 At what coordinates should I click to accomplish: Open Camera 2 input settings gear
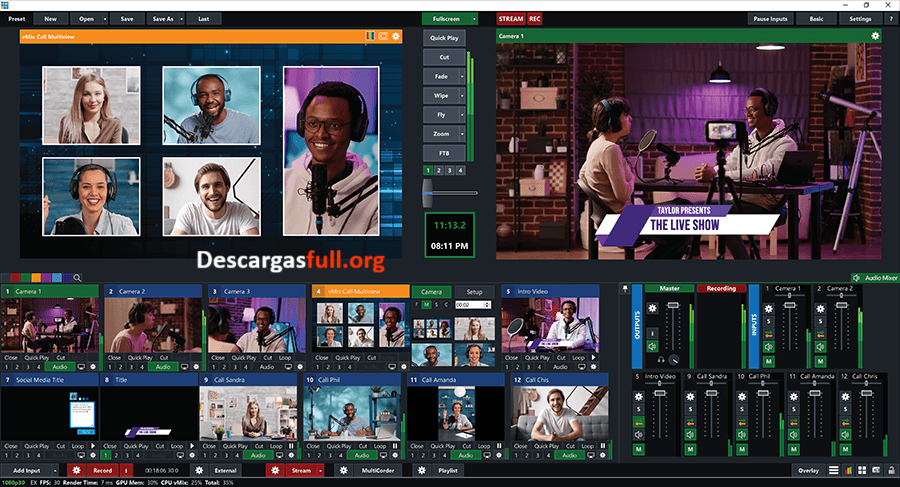(x=196, y=366)
